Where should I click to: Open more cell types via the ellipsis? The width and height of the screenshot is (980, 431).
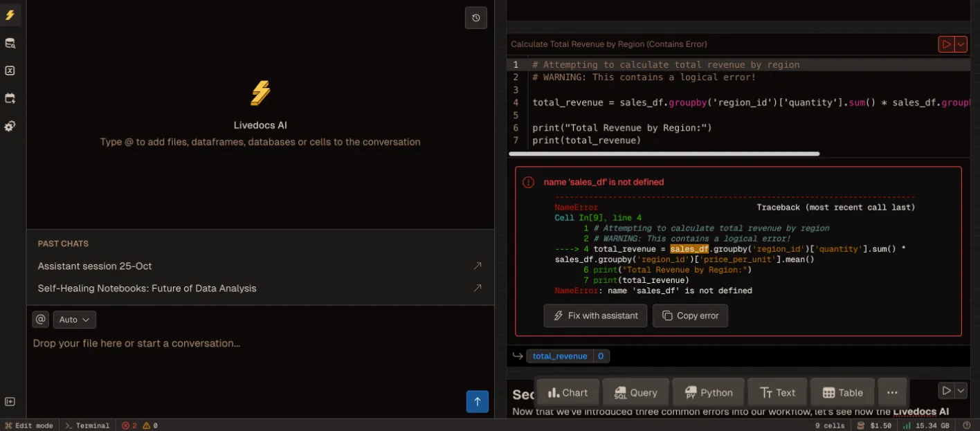[892, 392]
